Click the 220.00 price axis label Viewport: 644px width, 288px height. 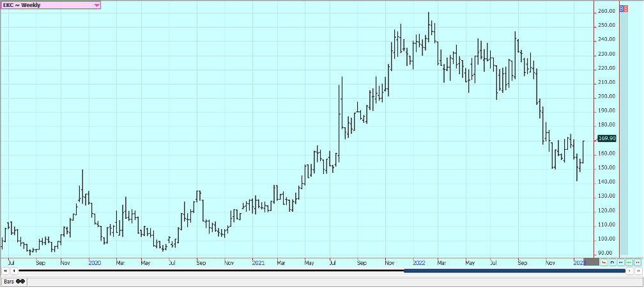pos(607,68)
